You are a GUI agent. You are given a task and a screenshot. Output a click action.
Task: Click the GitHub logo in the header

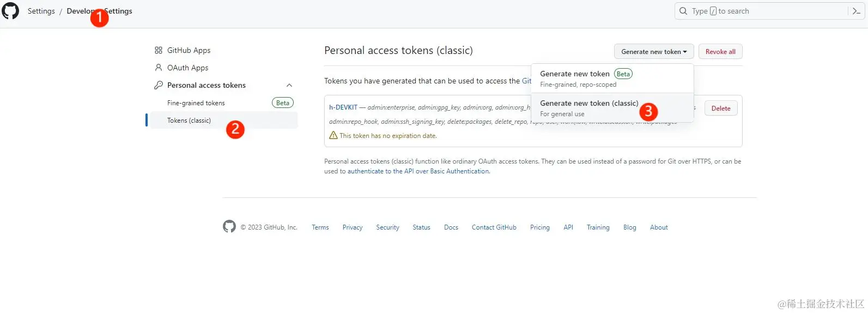pos(10,11)
